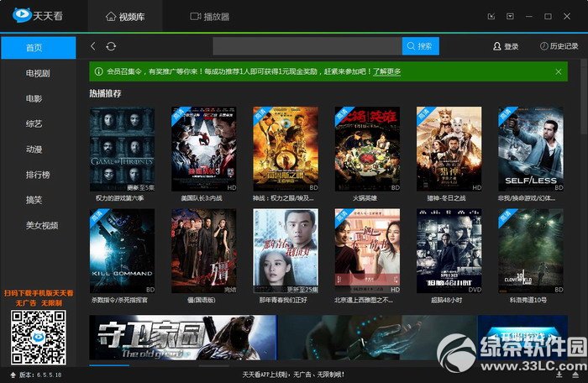
Task: Open the Game of Thrones poster
Action: coord(123,149)
